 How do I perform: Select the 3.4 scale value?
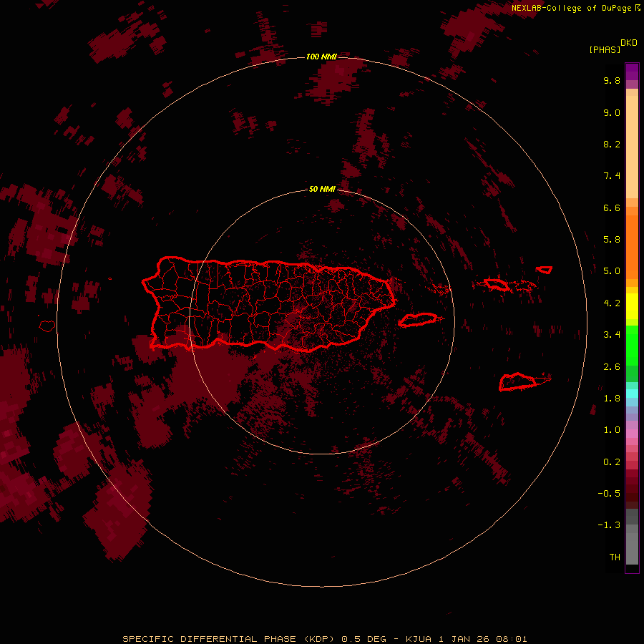coord(612,335)
